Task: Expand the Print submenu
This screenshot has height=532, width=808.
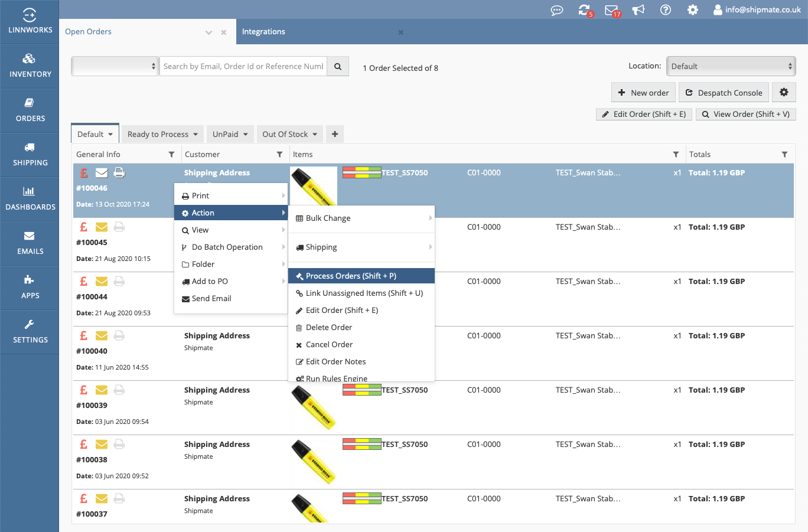Action: 231,196
